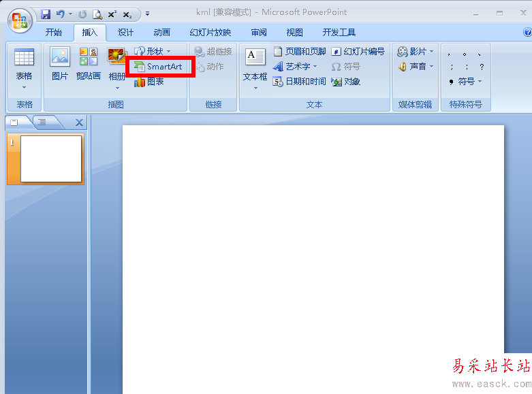This screenshot has height=394, width=532.
Task: Go to the 动画 tab
Action: click(x=161, y=33)
